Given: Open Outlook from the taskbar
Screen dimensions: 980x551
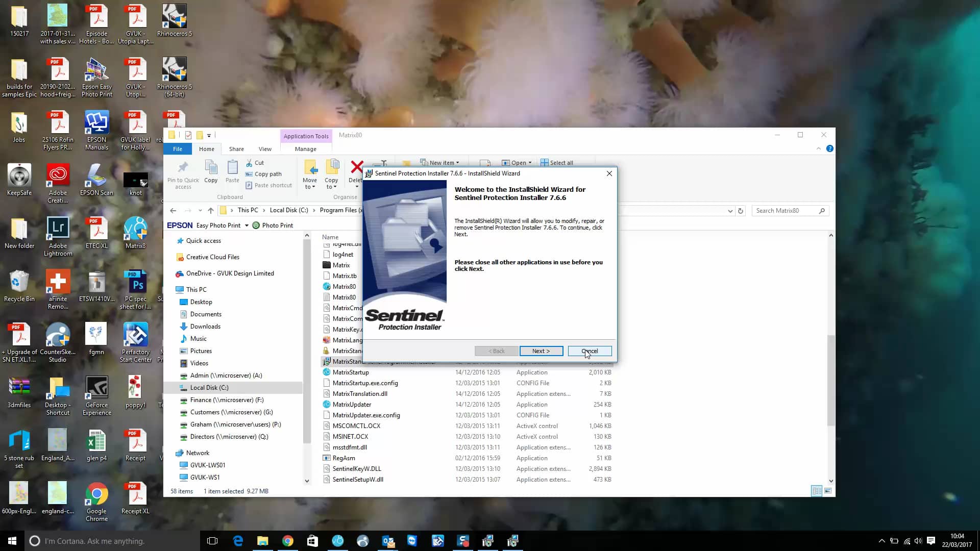Looking at the screenshot, I should [x=388, y=540].
